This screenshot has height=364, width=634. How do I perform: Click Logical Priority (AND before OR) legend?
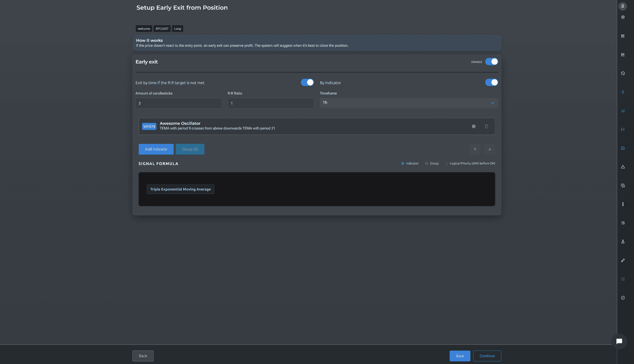click(x=472, y=163)
